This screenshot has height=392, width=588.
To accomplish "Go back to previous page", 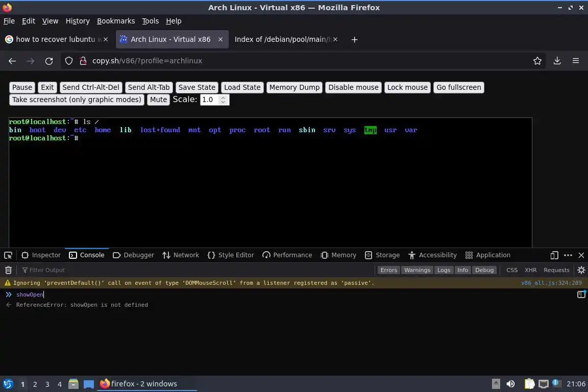I will coord(12,61).
